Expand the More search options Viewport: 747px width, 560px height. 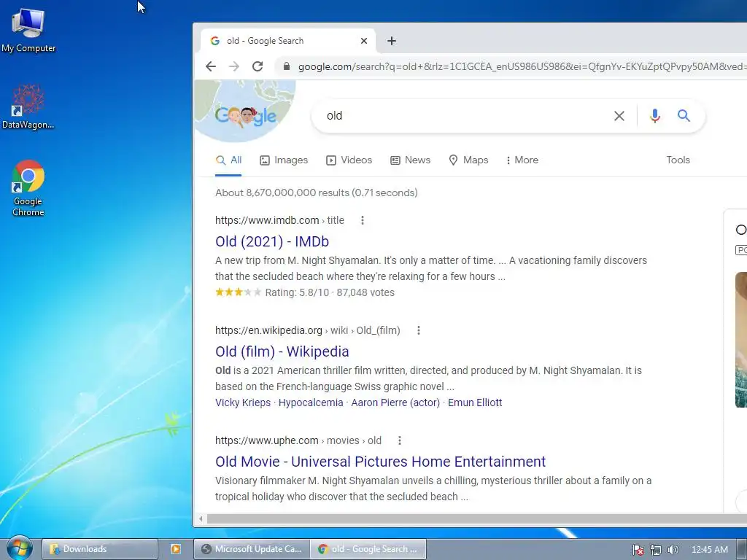[522, 160]
